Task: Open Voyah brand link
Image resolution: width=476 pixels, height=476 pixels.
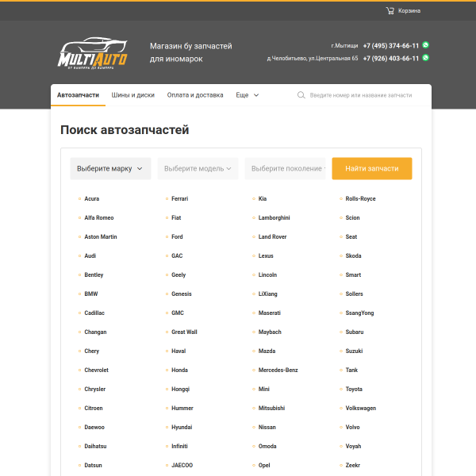Action: point(353,447)
